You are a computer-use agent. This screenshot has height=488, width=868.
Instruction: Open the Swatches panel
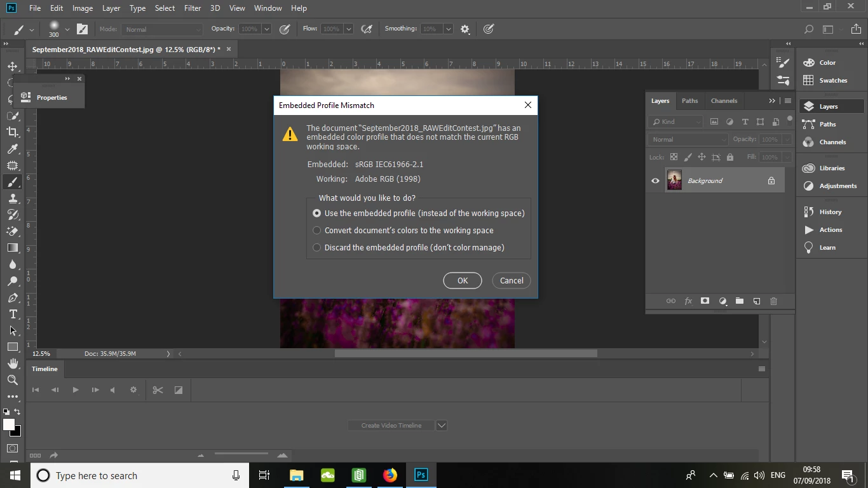(832, 80)
